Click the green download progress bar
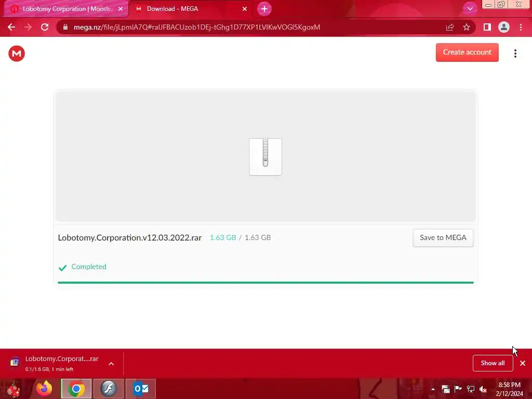Viewport: 532px width, 399px height. tap(265, 282)
